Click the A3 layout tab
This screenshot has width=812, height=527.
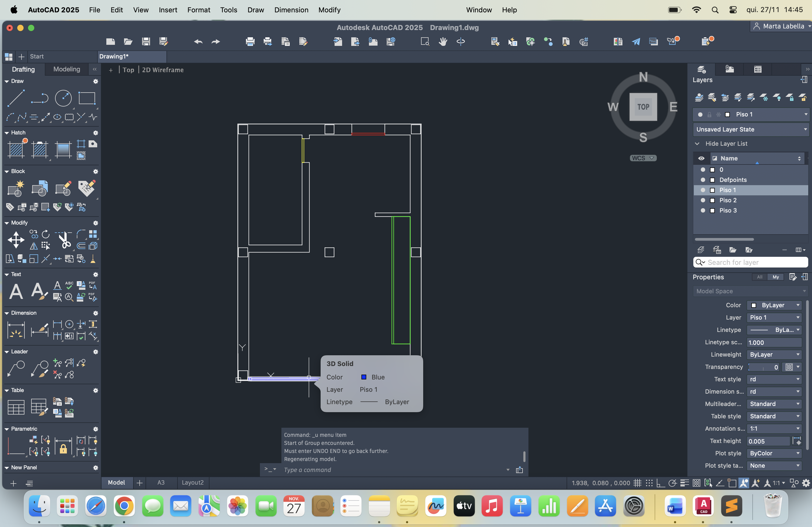161,482
